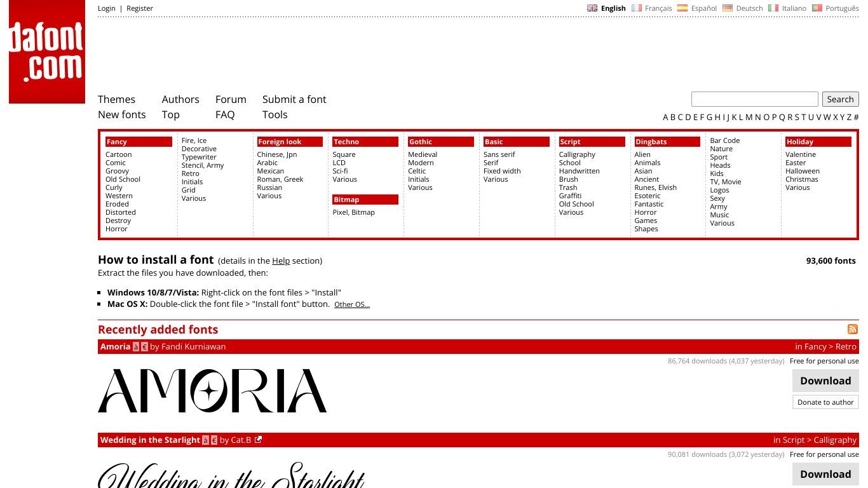Screen dimensions: 868x488
Task: Open the Themes menu item
Action: (116, 99)
